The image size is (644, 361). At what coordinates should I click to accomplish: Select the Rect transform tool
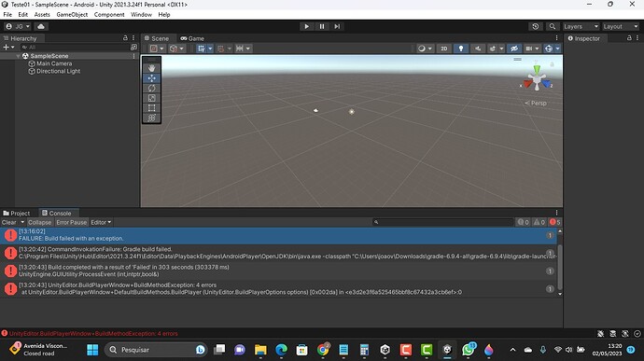tap(151, 108)
